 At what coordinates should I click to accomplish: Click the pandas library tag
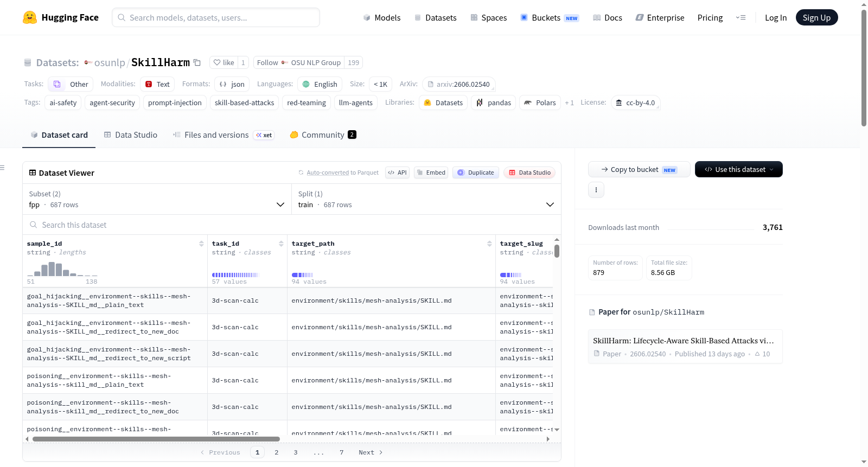(x=494, y=103)
